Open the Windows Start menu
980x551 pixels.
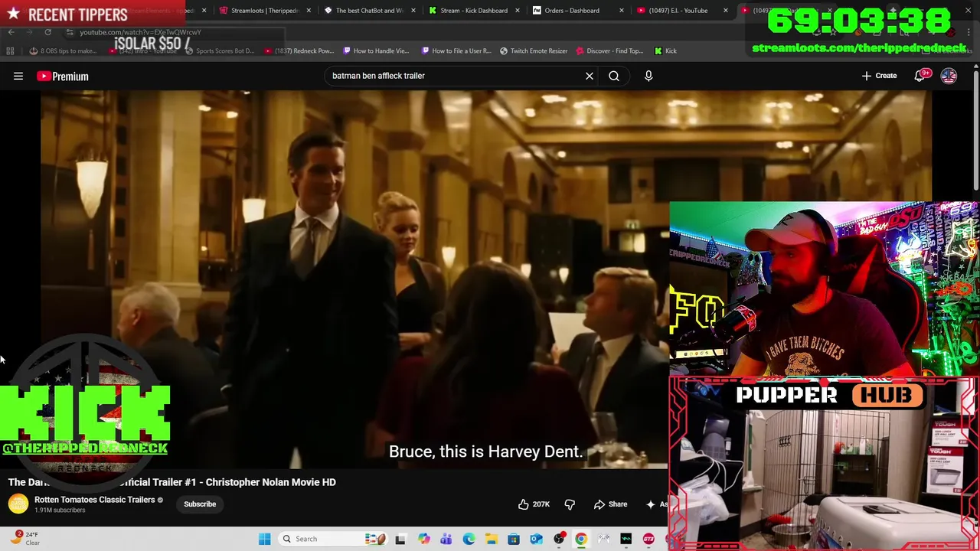pos(264,539)
